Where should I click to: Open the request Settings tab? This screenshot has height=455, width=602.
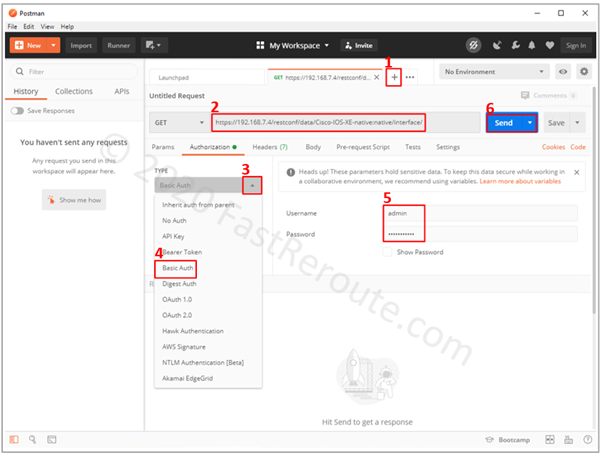(x=448, y=147)
